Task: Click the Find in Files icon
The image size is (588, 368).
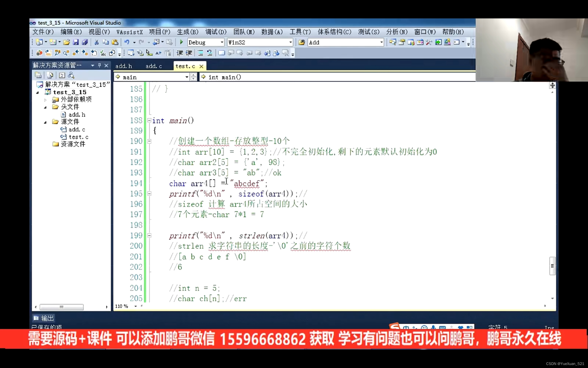Action: [x=302, y=42]
